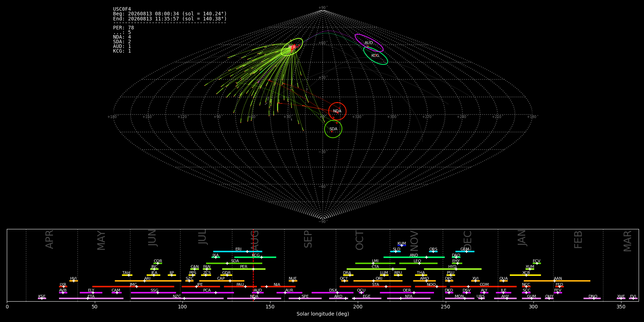Click the AND shower green bar

(x=414, y=257)
